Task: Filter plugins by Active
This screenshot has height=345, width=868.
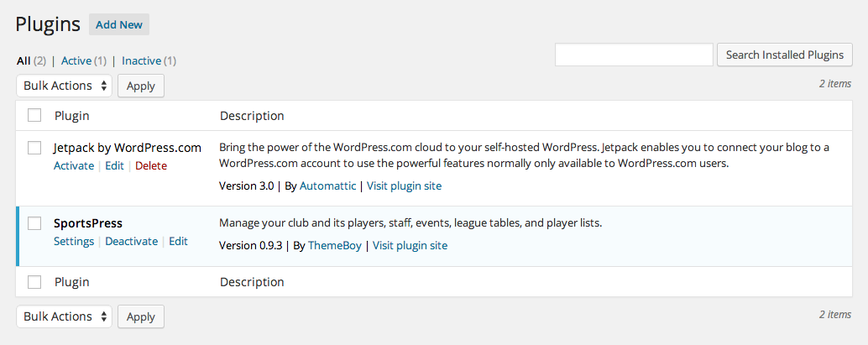Action: coord(76,60)
